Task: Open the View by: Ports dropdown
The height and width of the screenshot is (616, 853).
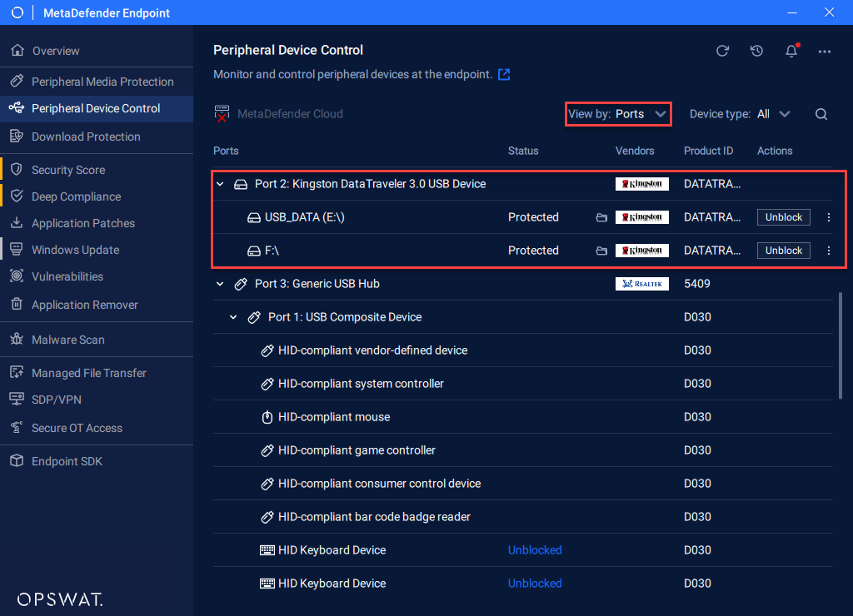Action: (618, 114)
